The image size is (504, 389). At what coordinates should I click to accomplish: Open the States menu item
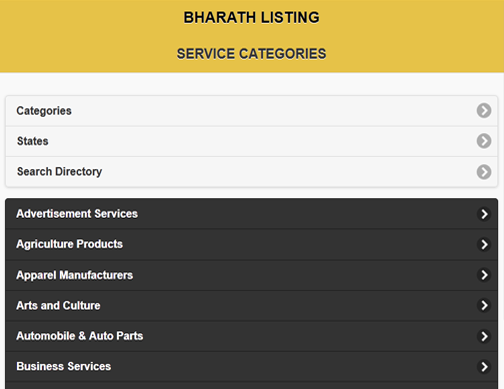click(x=252, y=141)
